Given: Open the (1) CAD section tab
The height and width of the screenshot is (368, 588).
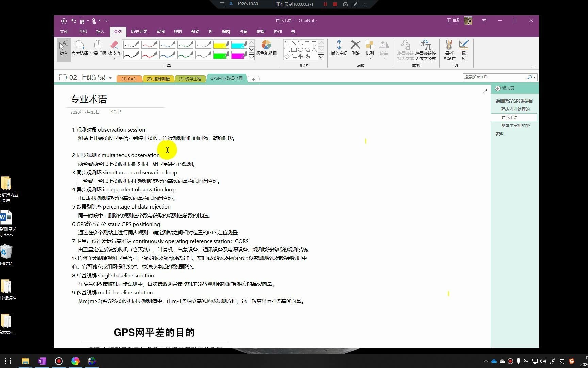Looking at the screenshot, I should click(129, 79).
